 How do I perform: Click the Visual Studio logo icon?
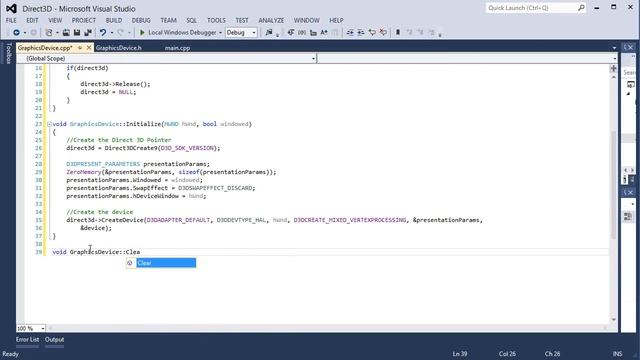tap(11, 9)
